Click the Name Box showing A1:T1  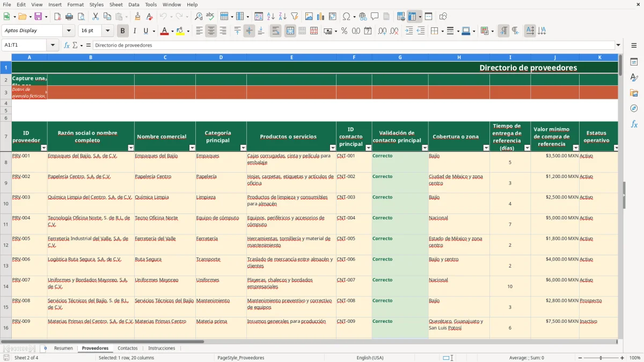[25, 45]
